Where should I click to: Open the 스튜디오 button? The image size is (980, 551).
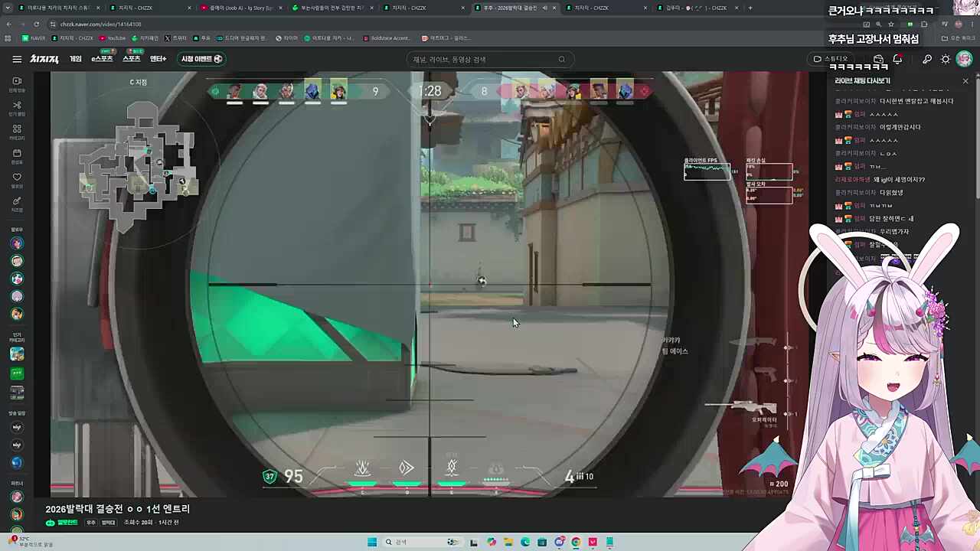[x=831, y=59]
